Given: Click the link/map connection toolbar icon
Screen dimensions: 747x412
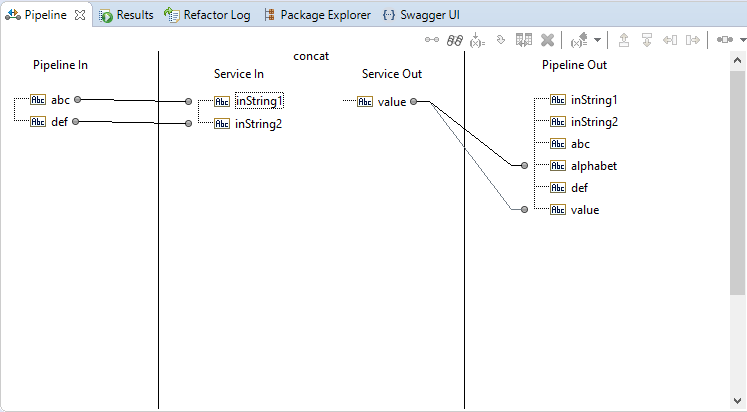Looking at the screenshot, I should coord(432,40).
